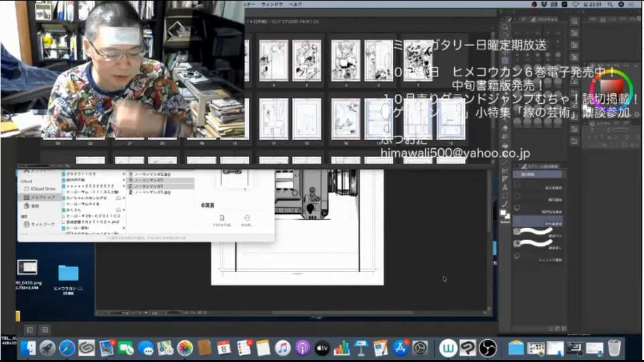Open Calendar in the Dock
Viewport: 644px width, 362px height.
(224, 349)
